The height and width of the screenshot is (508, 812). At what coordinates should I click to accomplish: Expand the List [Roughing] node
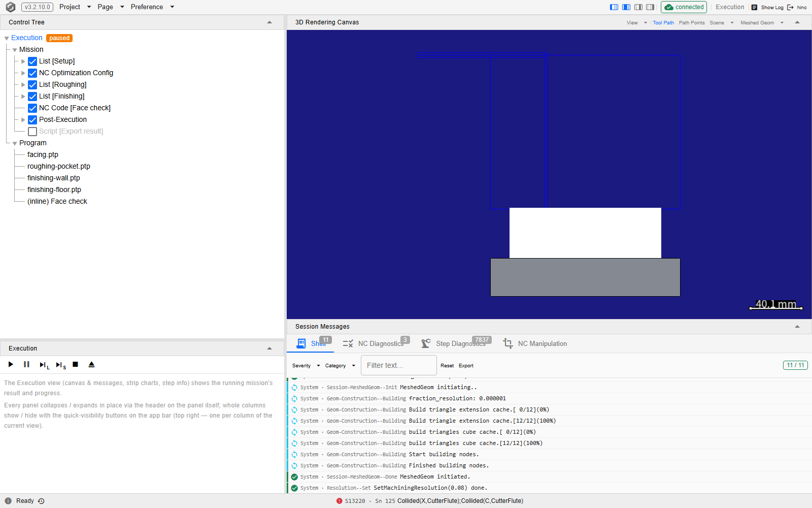point(23,85)
